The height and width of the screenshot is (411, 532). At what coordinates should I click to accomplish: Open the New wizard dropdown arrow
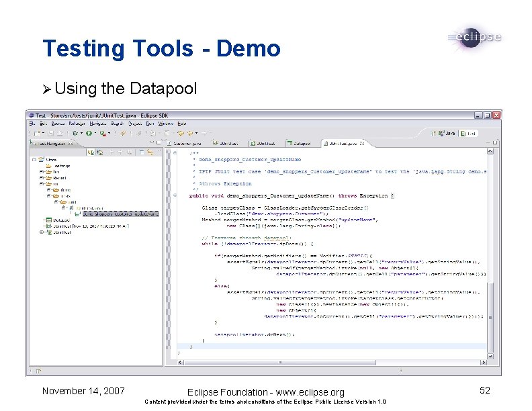(x=43, y=133)
